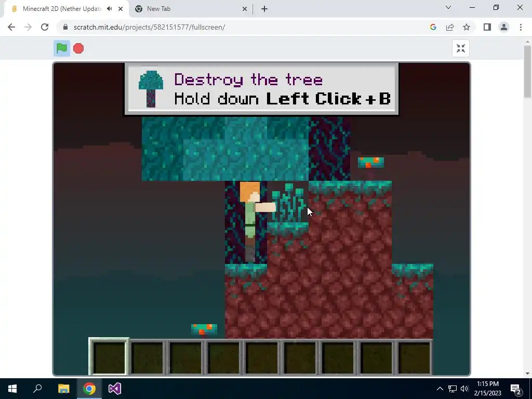The image size is (532, 399).
Task: Open the notification center icon
Action: pos(515,389)
